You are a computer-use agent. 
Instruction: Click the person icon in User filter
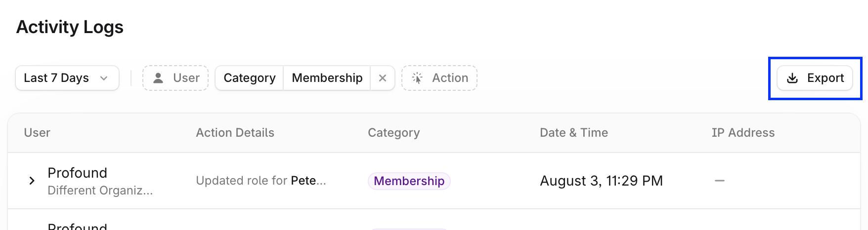click(158, 78)
